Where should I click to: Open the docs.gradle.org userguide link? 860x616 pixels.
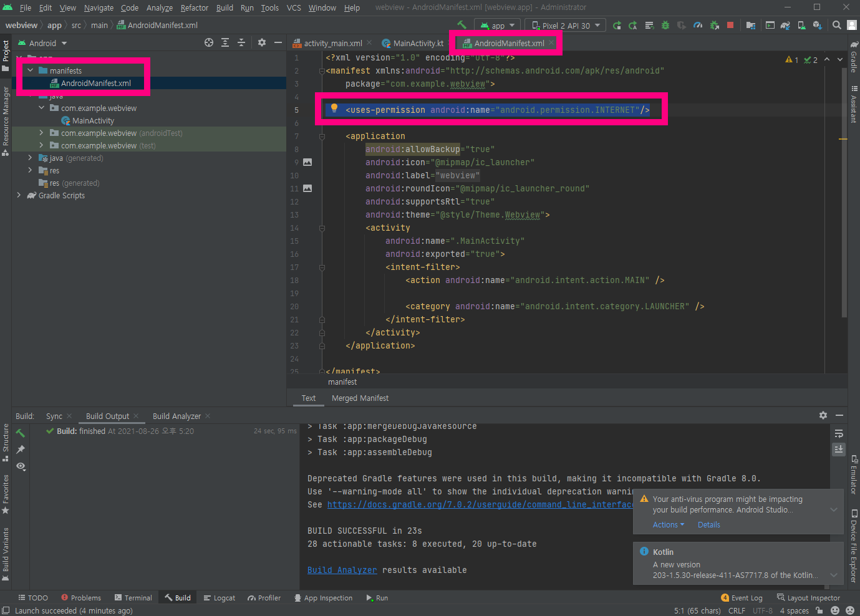click(x=480, y=505)
